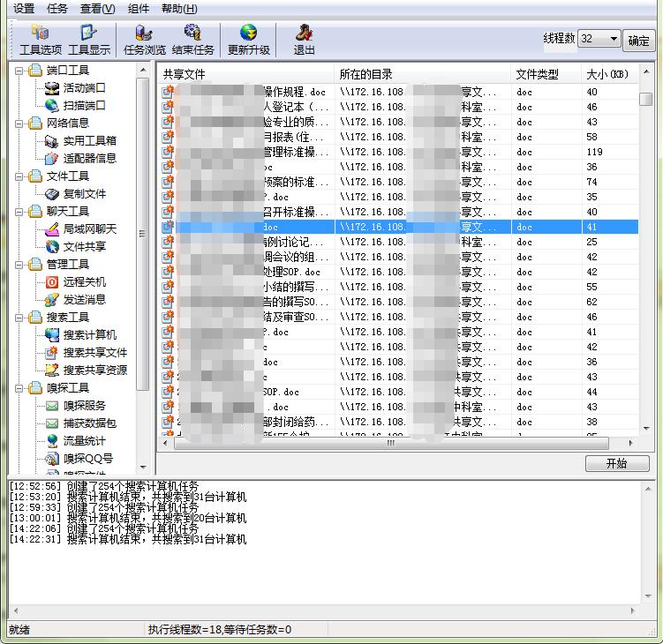Select 远程关机 in the sidebar tree

[84, 281]
